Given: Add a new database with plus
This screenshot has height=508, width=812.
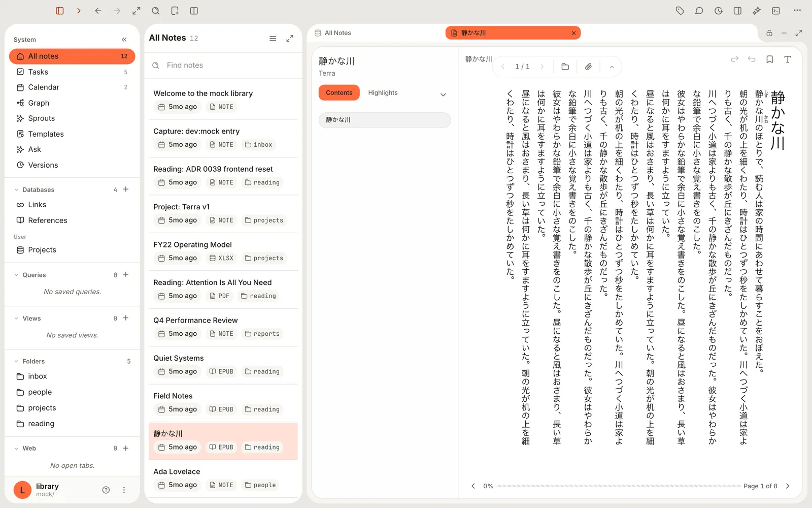Looking at the screenshot, I should [x=126, y=189].
